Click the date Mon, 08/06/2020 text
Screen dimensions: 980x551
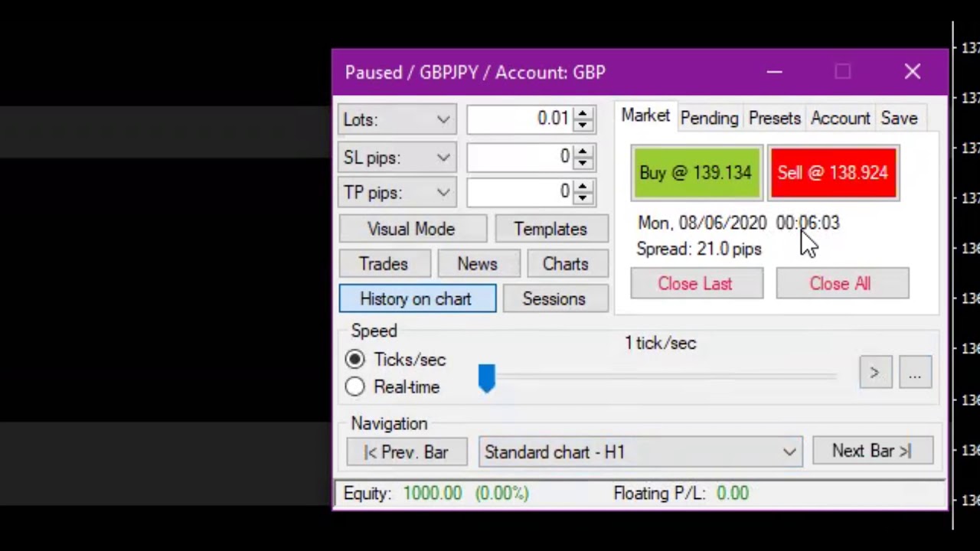(702, 223)
